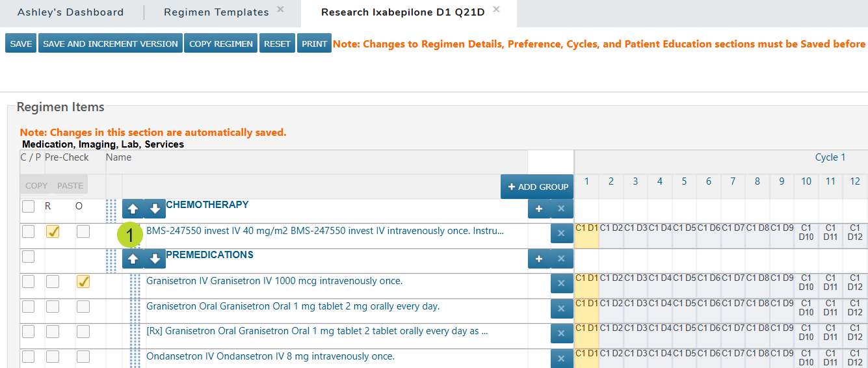Screen dimensions: 868x368
Task: Move PREMEDICATIONS group up with arrow
Action: pos(133,259)
